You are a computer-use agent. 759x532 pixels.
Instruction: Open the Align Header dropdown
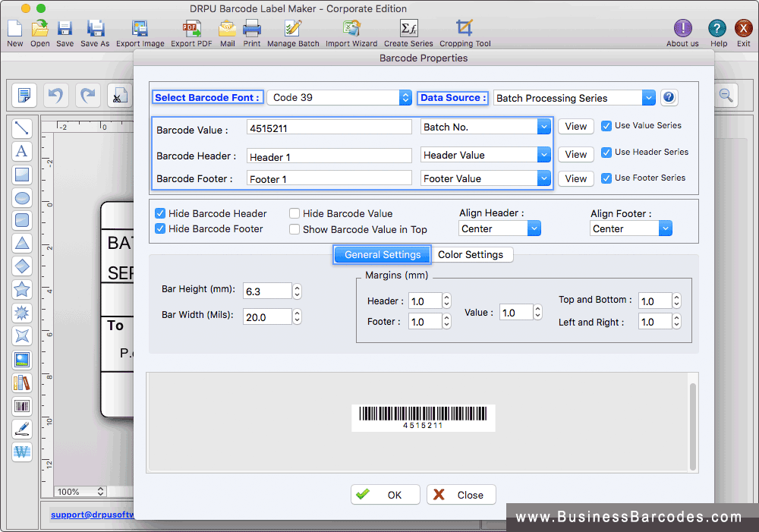coord(499,228)
